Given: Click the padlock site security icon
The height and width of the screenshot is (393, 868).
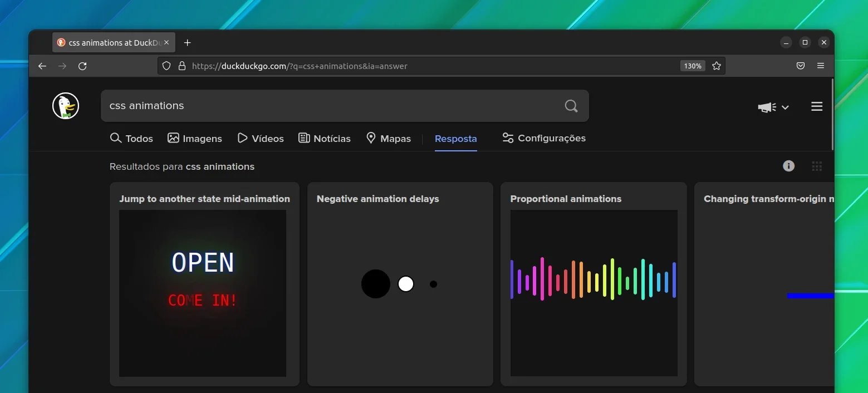Looking at the screenshot, I should (182, 66).
